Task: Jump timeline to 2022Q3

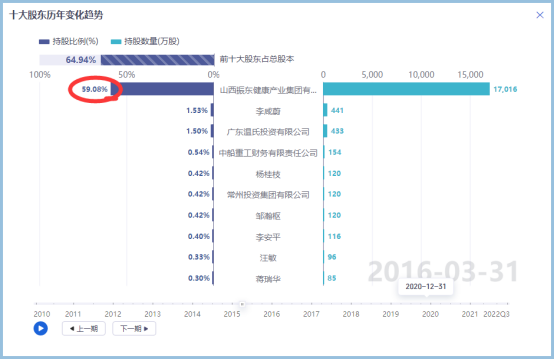Action: click(496, 314)
